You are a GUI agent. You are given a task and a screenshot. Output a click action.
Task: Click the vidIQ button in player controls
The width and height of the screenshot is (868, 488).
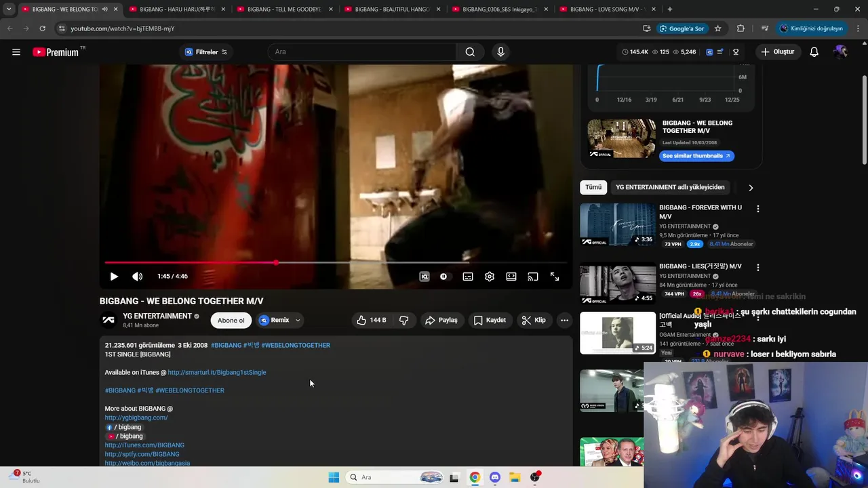click(425, 277)
